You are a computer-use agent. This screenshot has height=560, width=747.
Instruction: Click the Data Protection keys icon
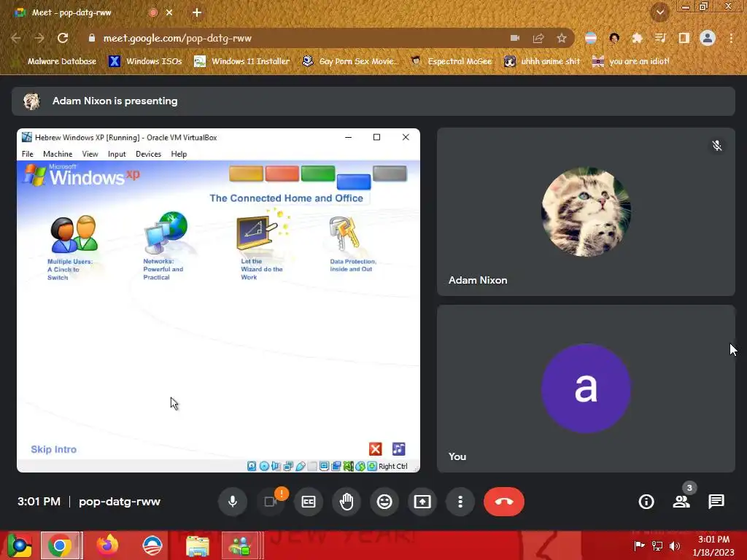tap(344, 234)
